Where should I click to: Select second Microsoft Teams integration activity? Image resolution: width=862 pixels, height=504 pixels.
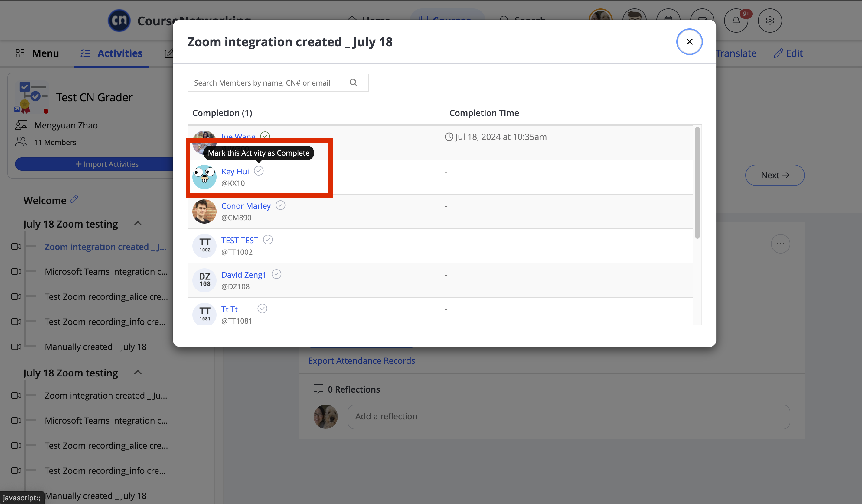coord(106,420)
